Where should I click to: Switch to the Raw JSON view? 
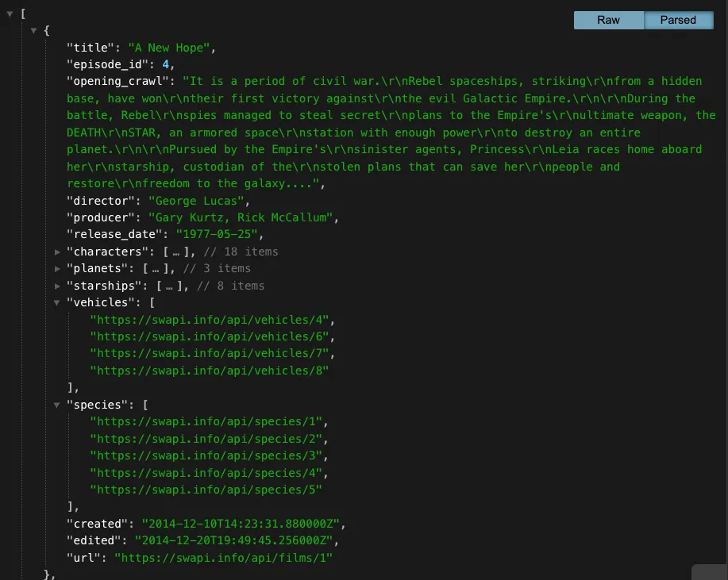tap(608, 20)
